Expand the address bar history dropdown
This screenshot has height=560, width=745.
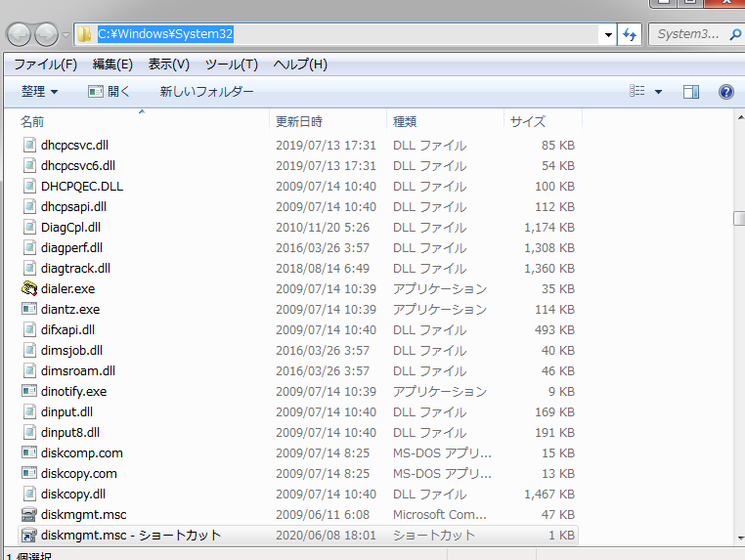tap(608, 34)
